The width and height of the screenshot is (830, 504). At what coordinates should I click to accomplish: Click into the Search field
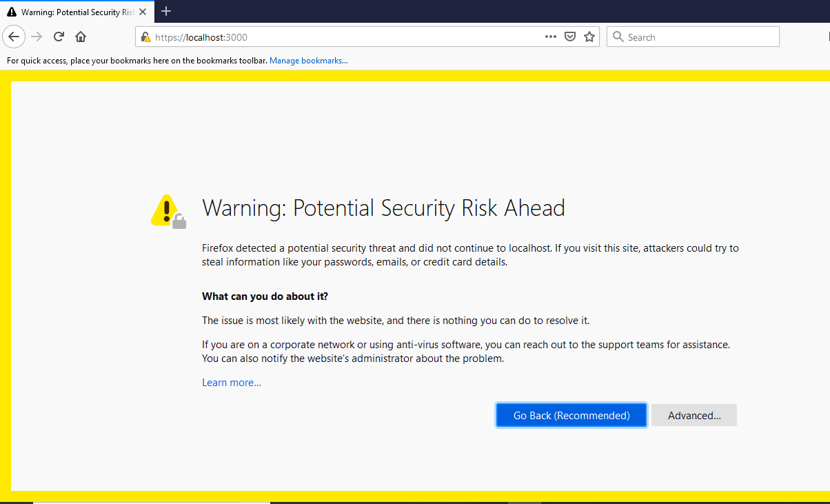tap(693, 37)
